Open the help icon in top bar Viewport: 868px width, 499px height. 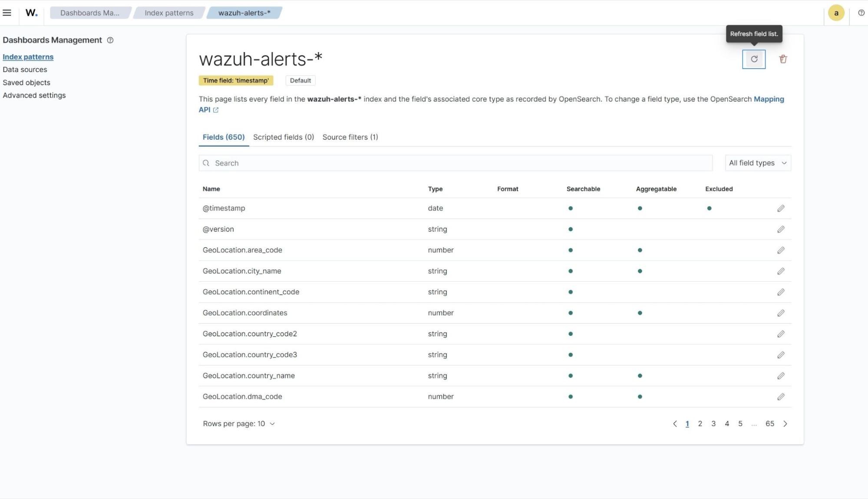coord(861,13)
